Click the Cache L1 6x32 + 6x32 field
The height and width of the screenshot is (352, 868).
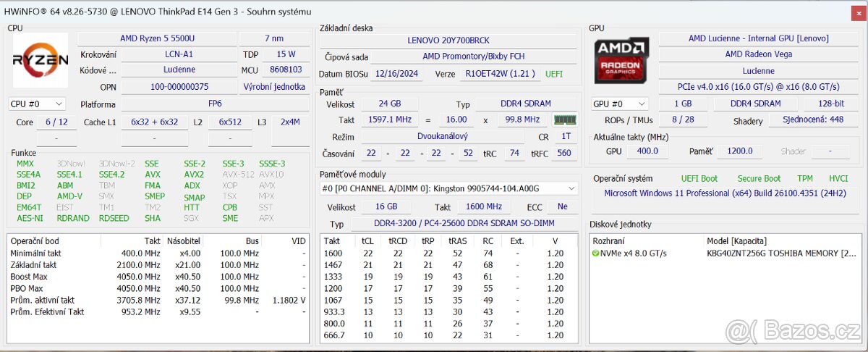click(155, 122)
